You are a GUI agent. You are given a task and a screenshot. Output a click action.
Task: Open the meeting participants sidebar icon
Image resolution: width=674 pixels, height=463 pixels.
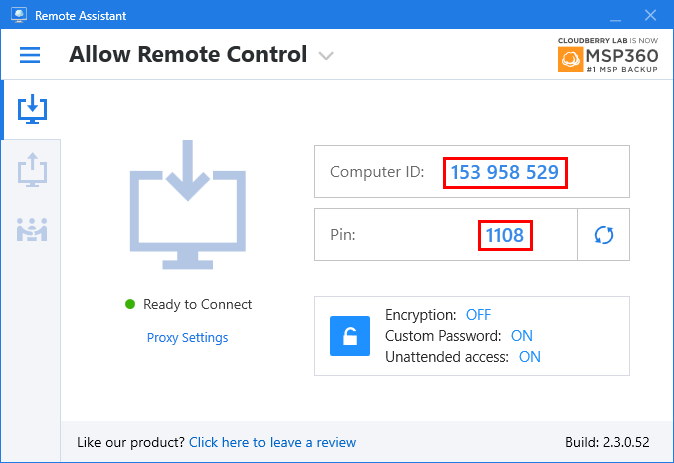pos(32,229)
